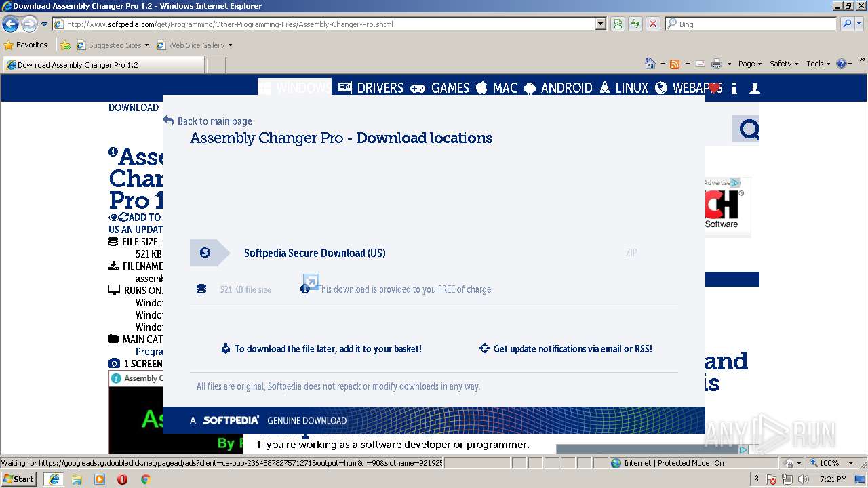
Task: Open the Suggested Sites link
Action: (112, 45)
